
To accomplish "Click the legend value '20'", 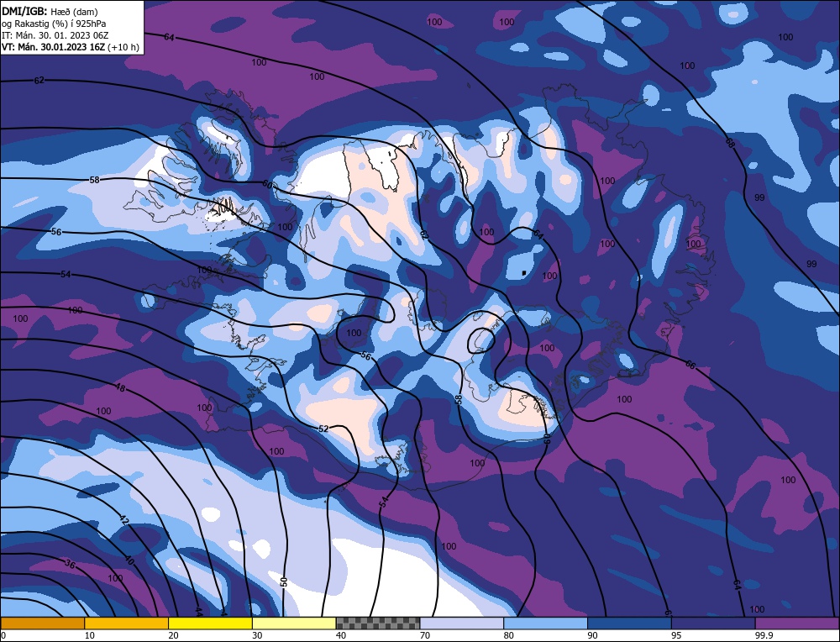I will (x=174, y=635).
